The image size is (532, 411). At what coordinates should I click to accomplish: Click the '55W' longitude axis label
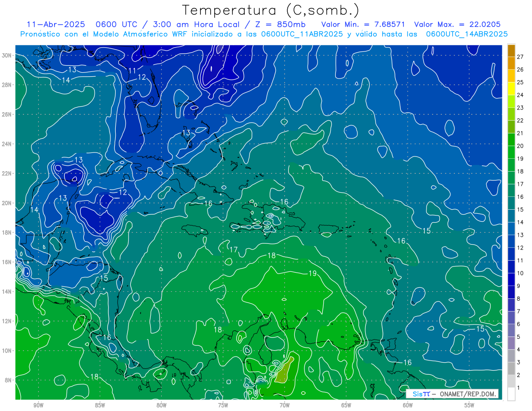click(x=469, y=405)
